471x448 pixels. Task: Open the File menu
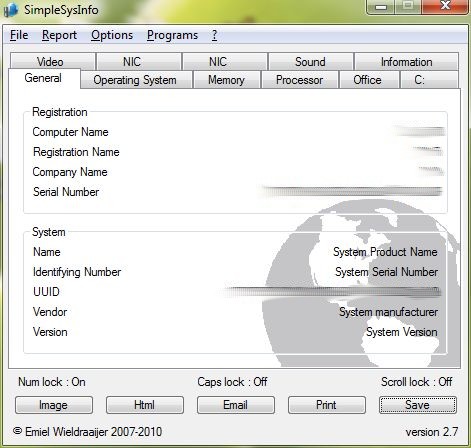(19, 35)
